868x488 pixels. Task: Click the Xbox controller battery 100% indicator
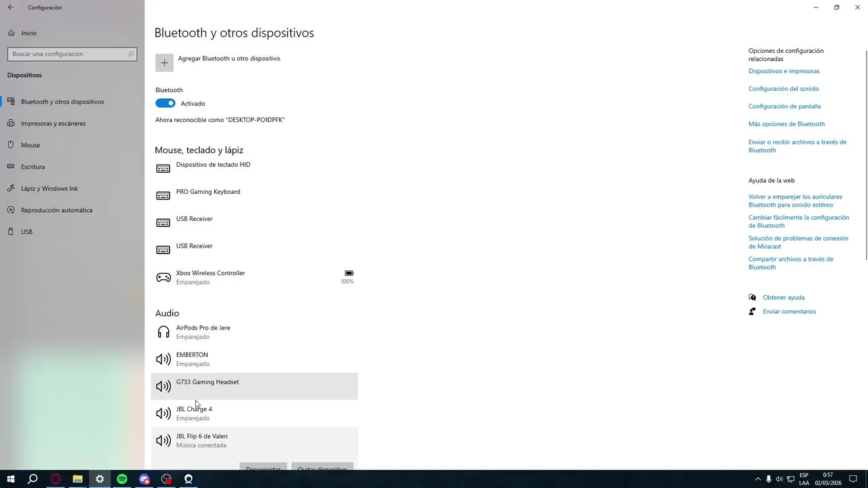(x=347, y=277)
